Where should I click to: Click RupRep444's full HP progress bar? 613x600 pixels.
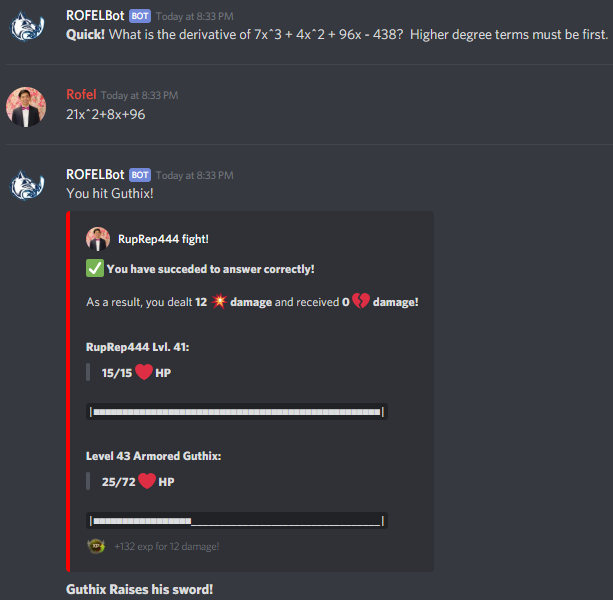237,412
